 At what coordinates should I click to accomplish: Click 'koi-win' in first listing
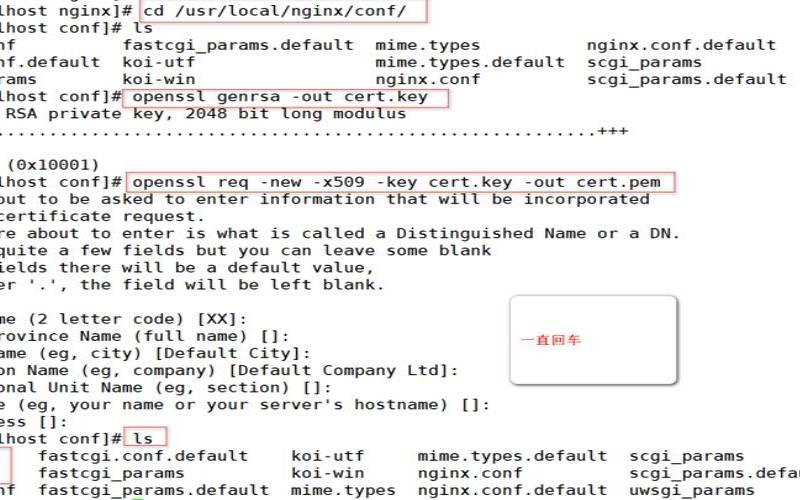tap(159, 80)
